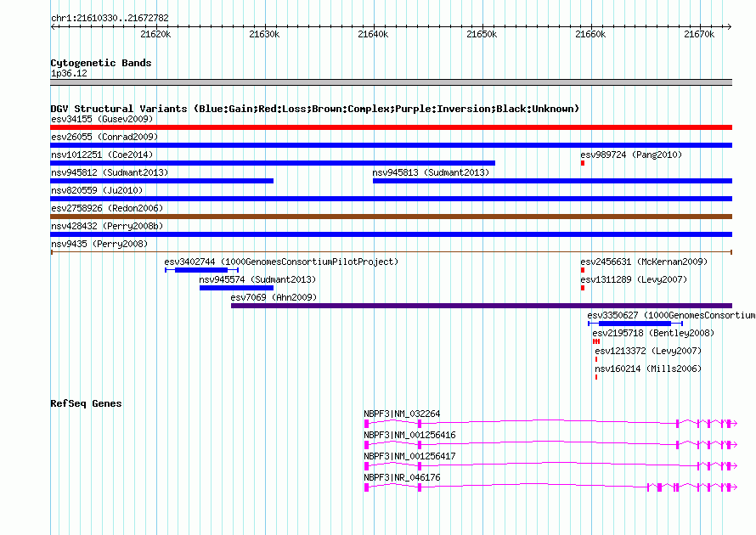The image size is (756, 535).
Task: Click the esv1311289 red marker
Action: 583,288
